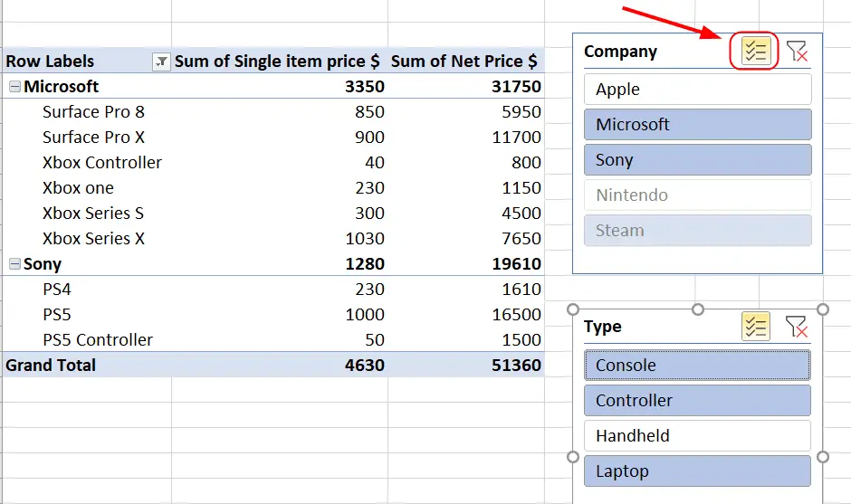This screenshot has height=504, width=851.
Task: Select the PS4 row label
Action: click(x=57, y=290)
